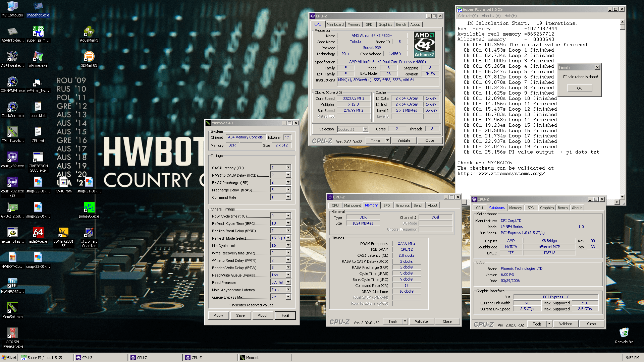
Task: Open the snapshot.exe desktop icon
Action: [x=38, y=9]
